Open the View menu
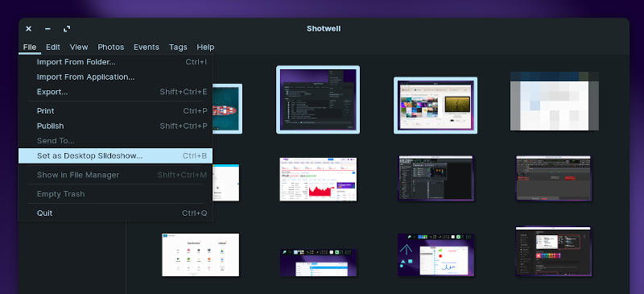 tap(79, 48)
